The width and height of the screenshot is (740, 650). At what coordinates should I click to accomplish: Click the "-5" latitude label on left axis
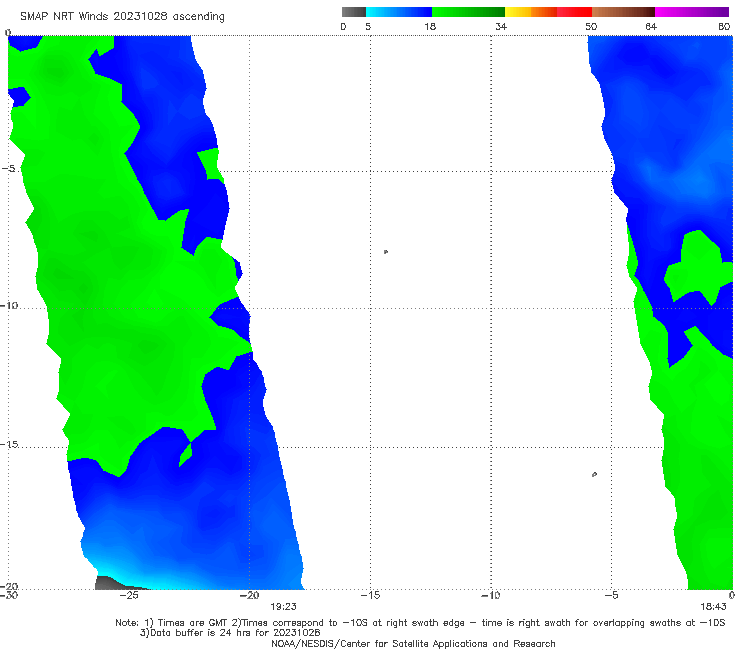point(8,168)
